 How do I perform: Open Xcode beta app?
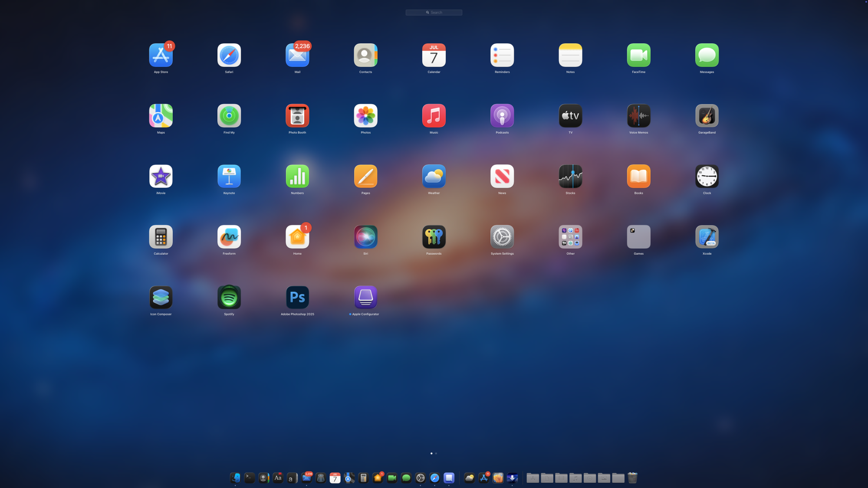point(707,237)
